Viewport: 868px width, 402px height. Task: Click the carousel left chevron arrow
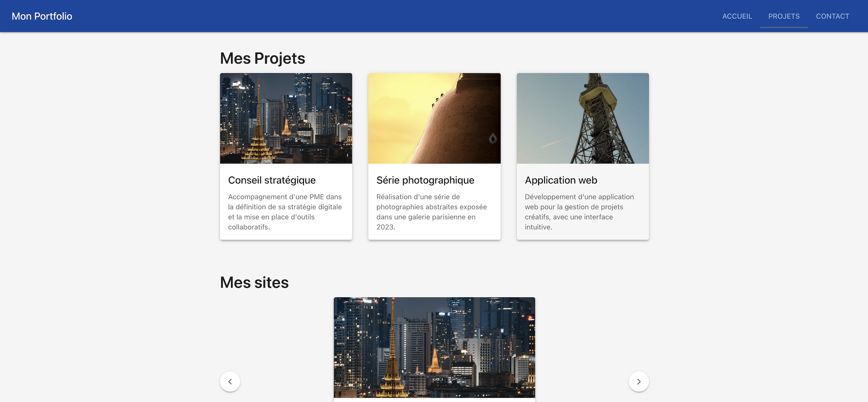(x=230, y=381)
